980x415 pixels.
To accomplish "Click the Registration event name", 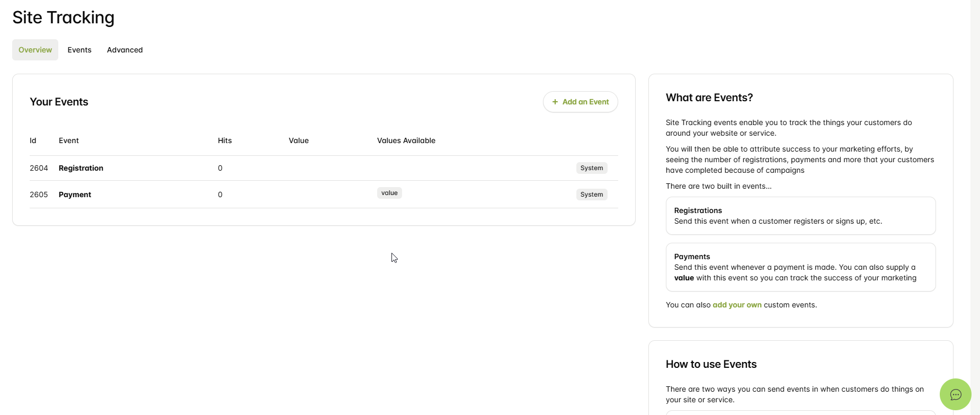I will 81,168.
